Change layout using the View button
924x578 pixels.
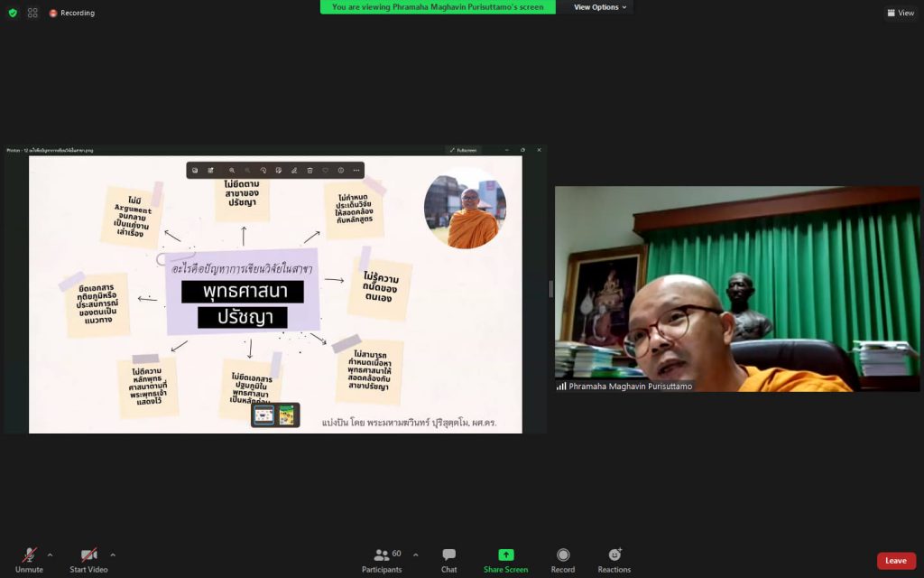click(901, 13)
